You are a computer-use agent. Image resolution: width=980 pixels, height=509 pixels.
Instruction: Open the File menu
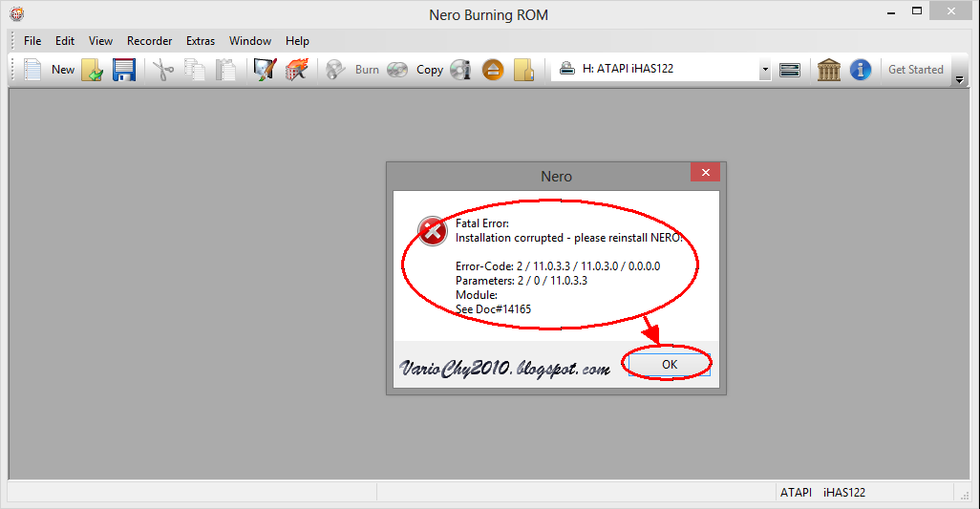click(32, 41)
